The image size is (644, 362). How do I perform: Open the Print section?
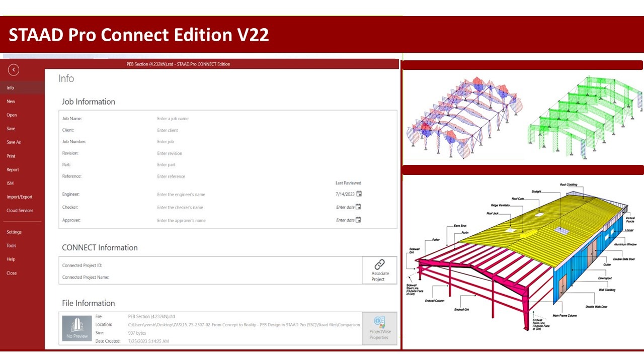(x=11, y=156)
